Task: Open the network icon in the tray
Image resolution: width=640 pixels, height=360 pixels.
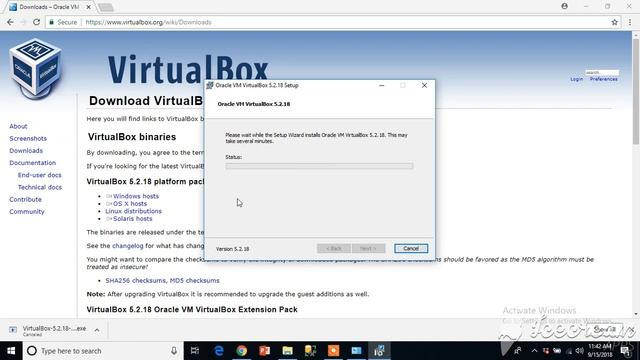Action: [x=569, y=351]
